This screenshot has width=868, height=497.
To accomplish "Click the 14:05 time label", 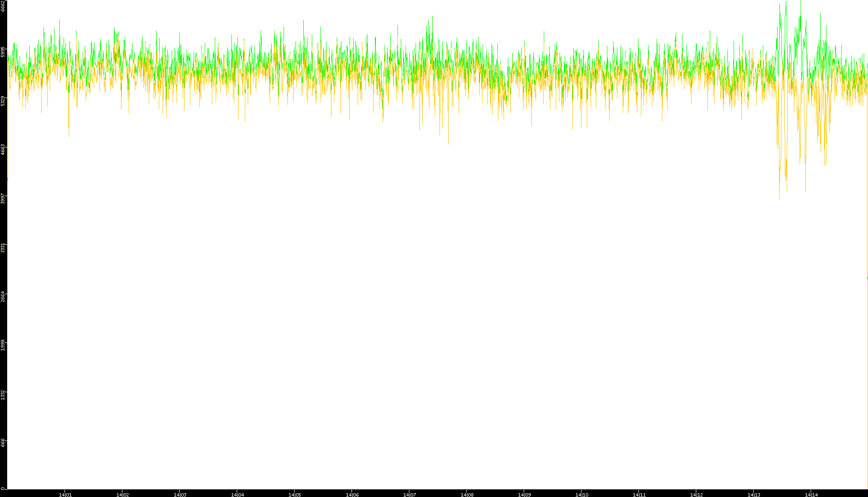I will 295,495.
